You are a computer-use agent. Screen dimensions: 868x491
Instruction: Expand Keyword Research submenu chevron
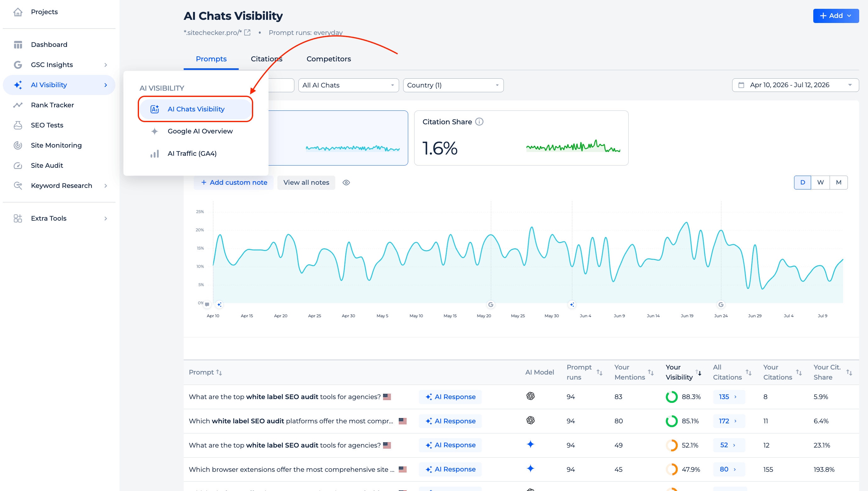106,185
